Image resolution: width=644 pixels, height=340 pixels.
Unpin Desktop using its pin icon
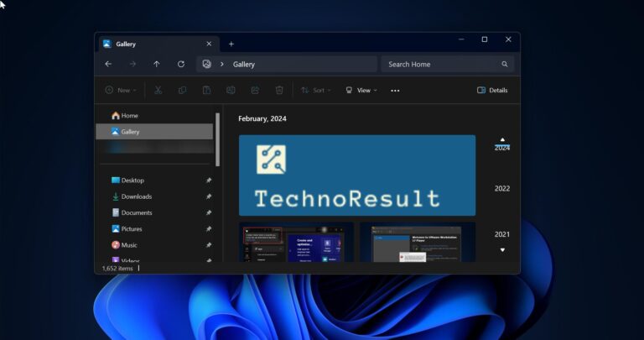pyautogui.click(x=209, y=180)
